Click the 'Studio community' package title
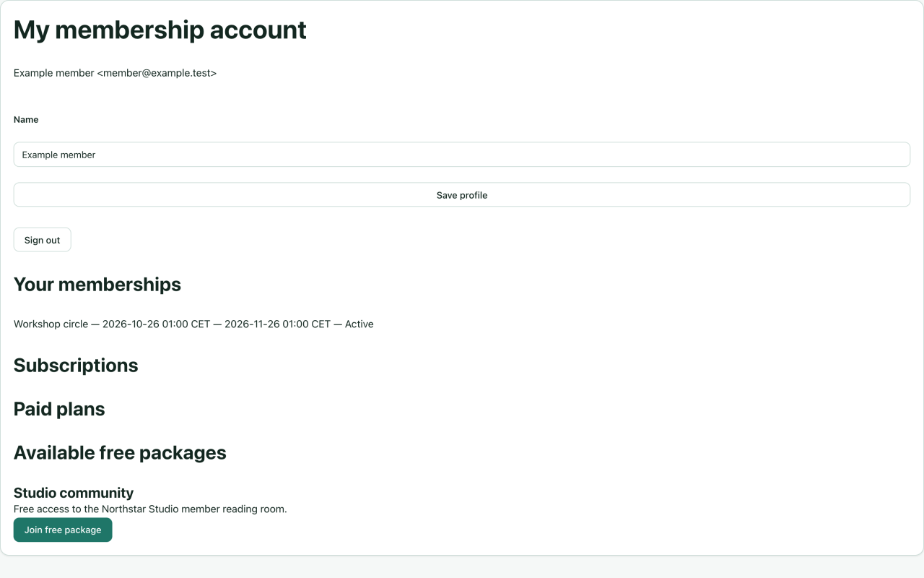 point(74,493)
